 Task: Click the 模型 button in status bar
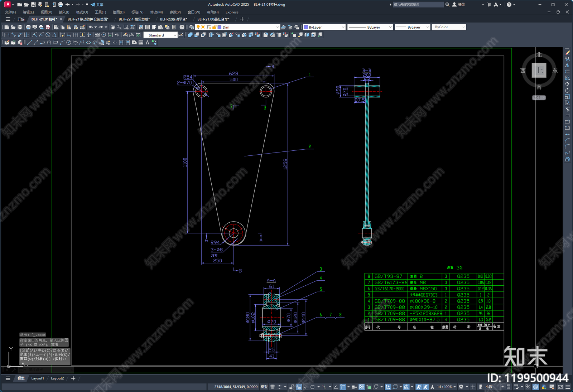264,387
